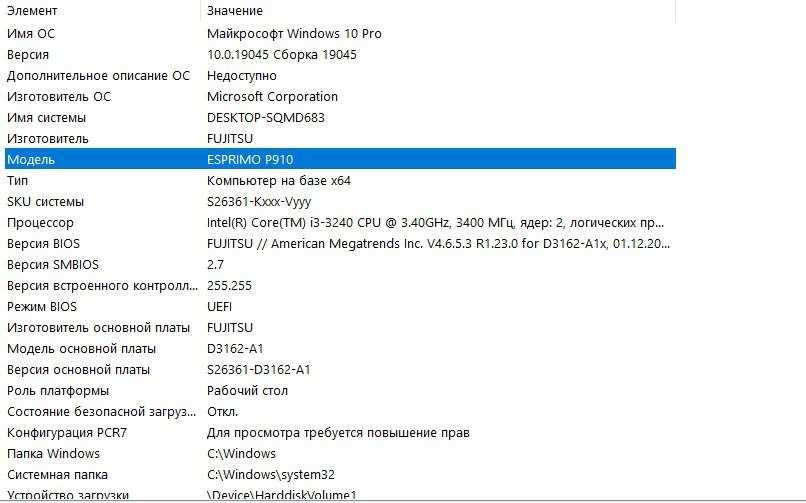Screen dimensions: 806x503
Task: Click the value DESKTOP-SQMD683
Action: point(266,118)
